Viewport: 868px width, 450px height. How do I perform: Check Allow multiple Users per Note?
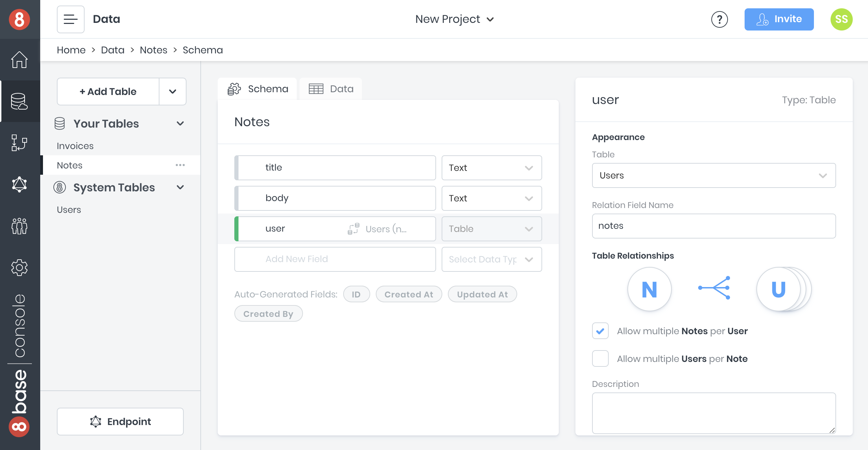600,359
